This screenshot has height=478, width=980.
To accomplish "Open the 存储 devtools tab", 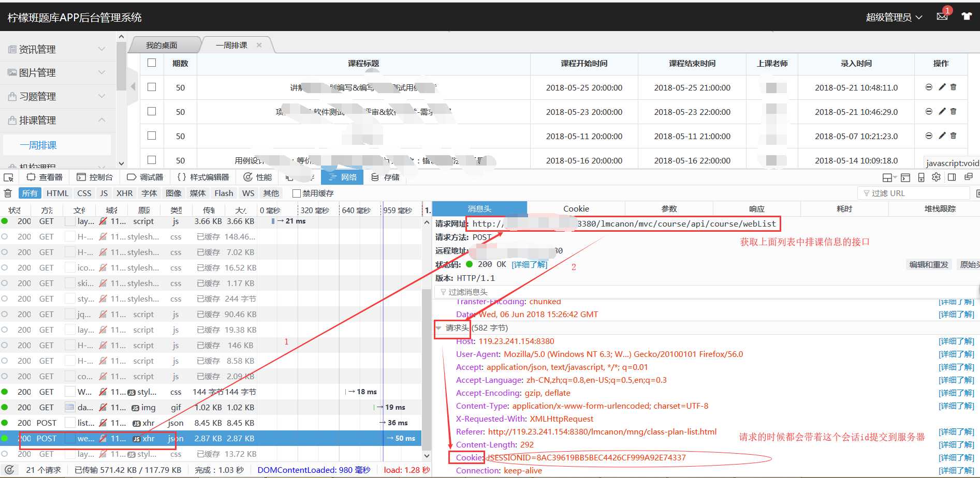I will tap(386, 177).
